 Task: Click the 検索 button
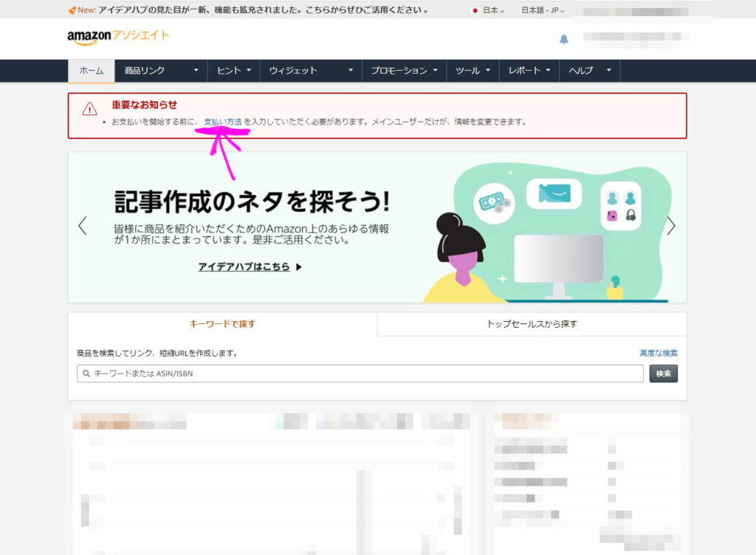[663, 373]
